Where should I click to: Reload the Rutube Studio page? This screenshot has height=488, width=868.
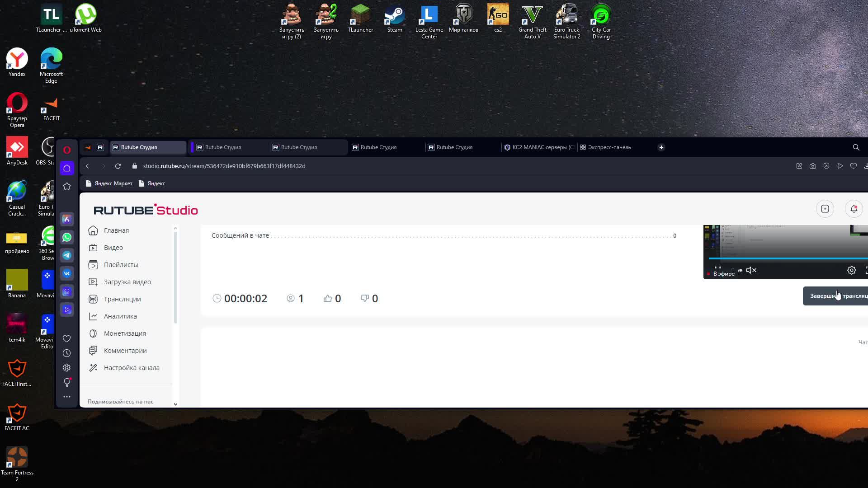[x=118, y=166]
